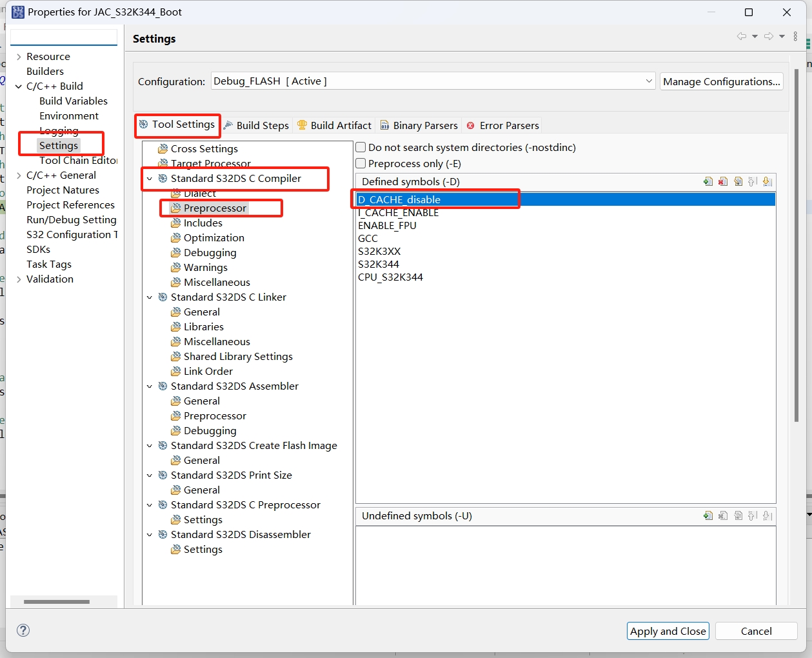Screen dimensions: 812x658
Task: Click the Warnings folder icon under C Compiler
Action: click(175, 268)
